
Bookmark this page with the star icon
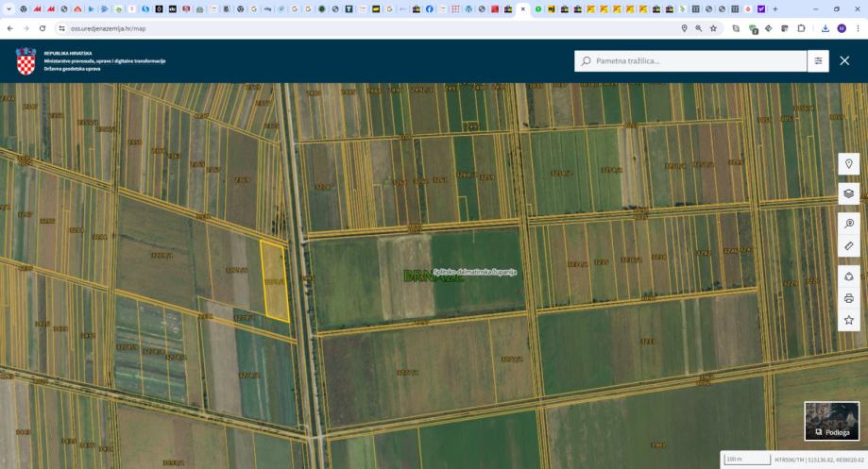tap(713, 28)
